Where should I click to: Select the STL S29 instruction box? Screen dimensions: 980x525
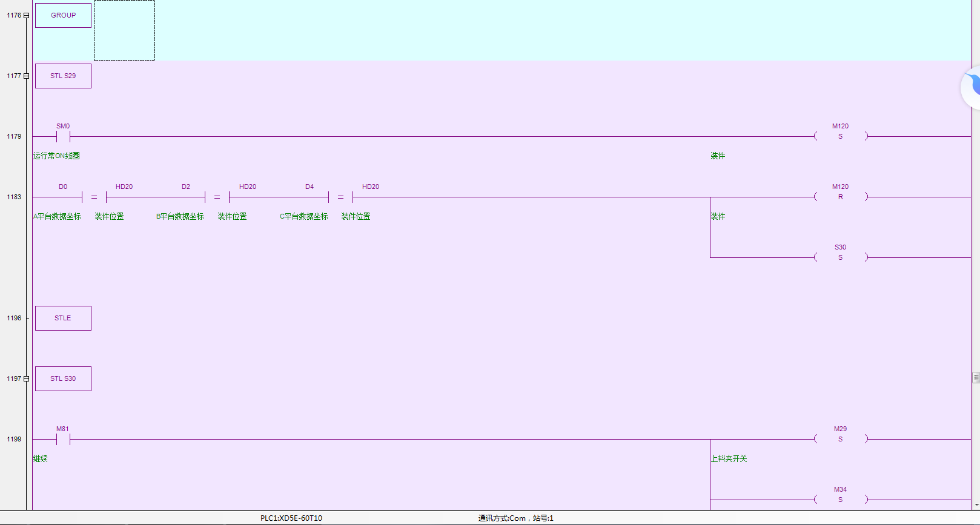(63, 76)
